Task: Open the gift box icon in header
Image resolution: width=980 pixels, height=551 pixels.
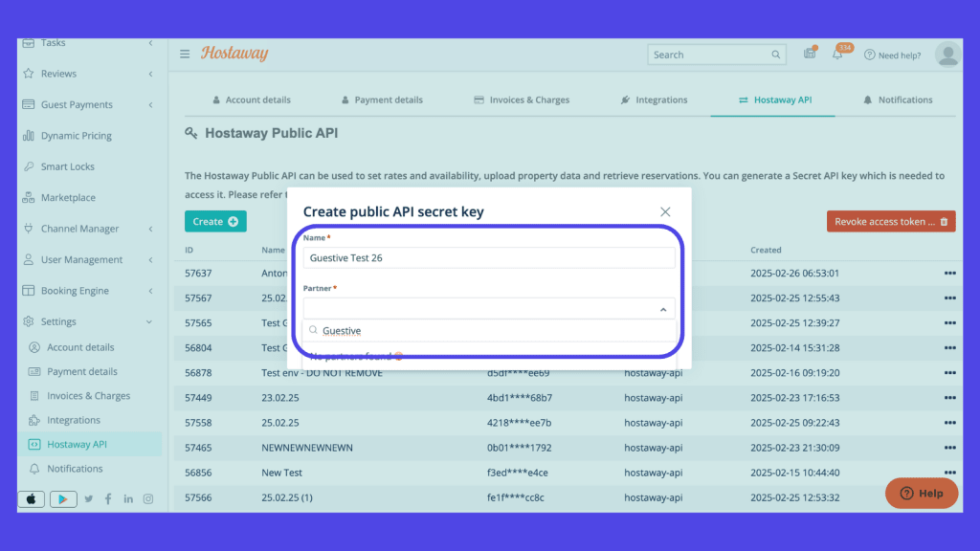Action: pos(810,54)
